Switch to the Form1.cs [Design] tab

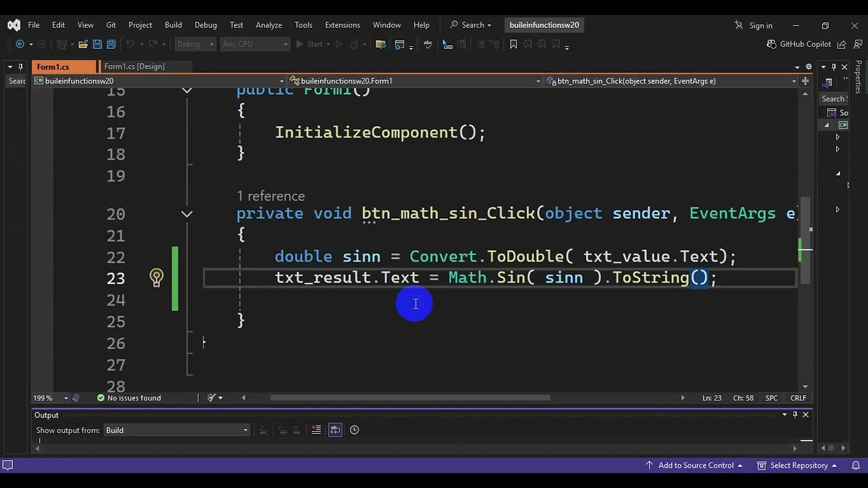(134, 66)
